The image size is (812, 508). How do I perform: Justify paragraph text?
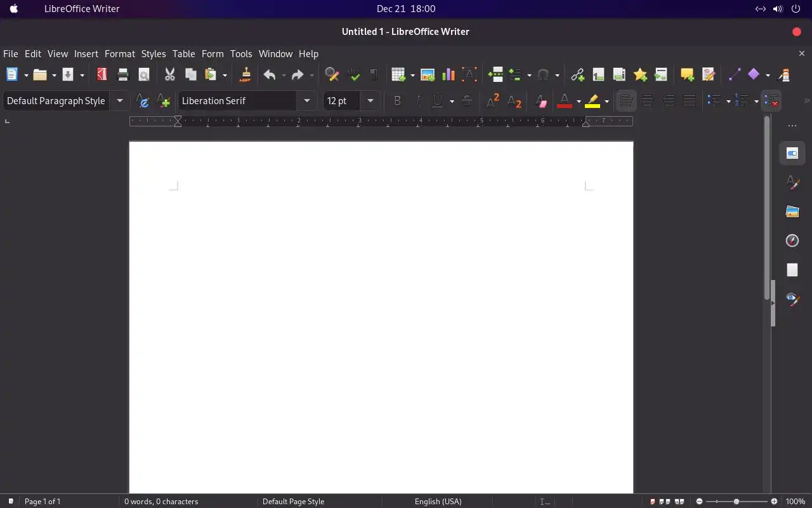(x=690, y=101)
